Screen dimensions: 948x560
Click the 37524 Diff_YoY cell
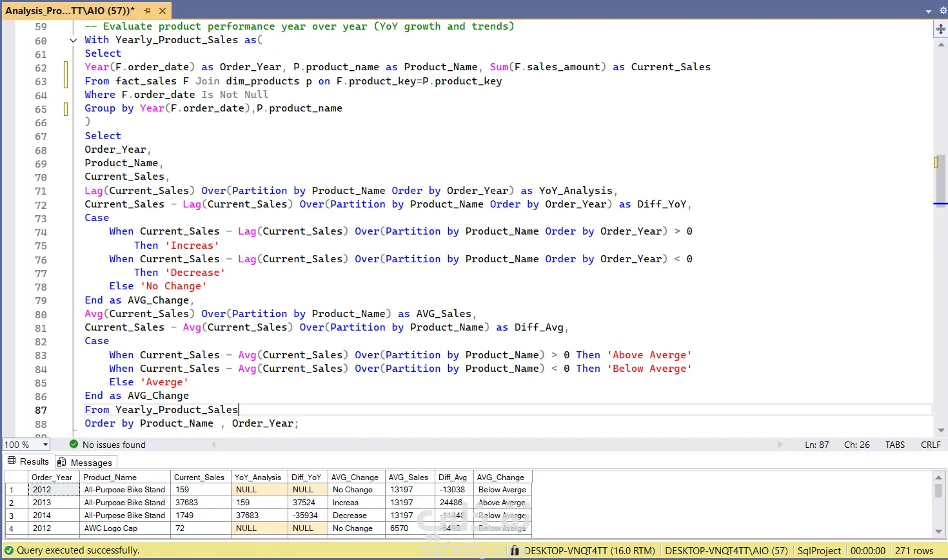[308, 503]
